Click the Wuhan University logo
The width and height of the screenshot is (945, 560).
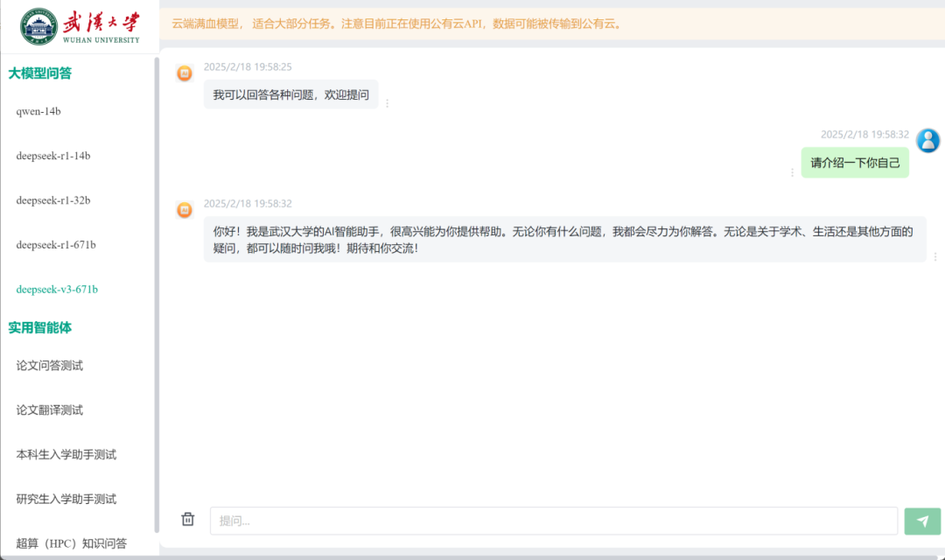point(80,26)
